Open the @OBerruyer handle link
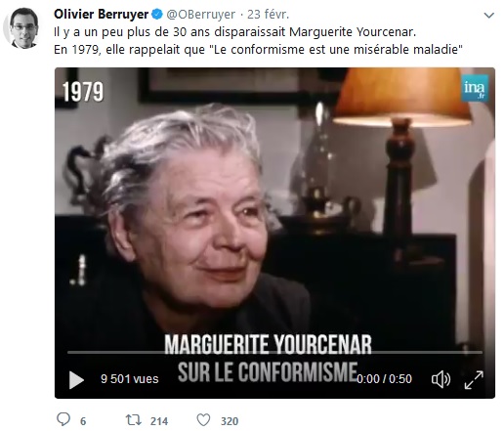The height and width of the screenshot is (431, 504). tap(201, 15)
